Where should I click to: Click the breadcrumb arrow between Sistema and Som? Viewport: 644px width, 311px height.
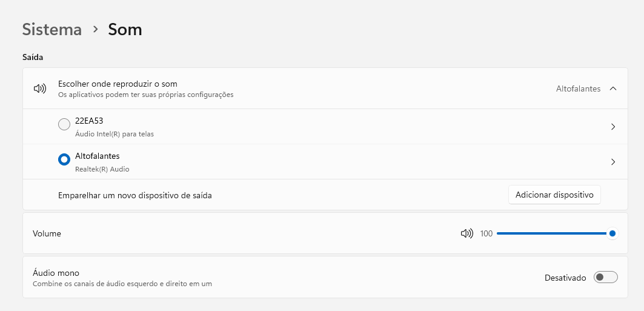click(96, 29)
